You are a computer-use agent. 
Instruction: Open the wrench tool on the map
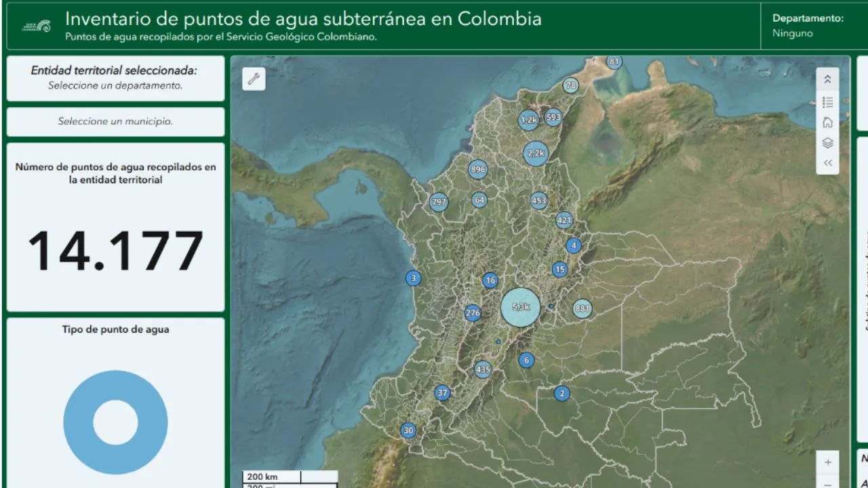tap(254, 79)
